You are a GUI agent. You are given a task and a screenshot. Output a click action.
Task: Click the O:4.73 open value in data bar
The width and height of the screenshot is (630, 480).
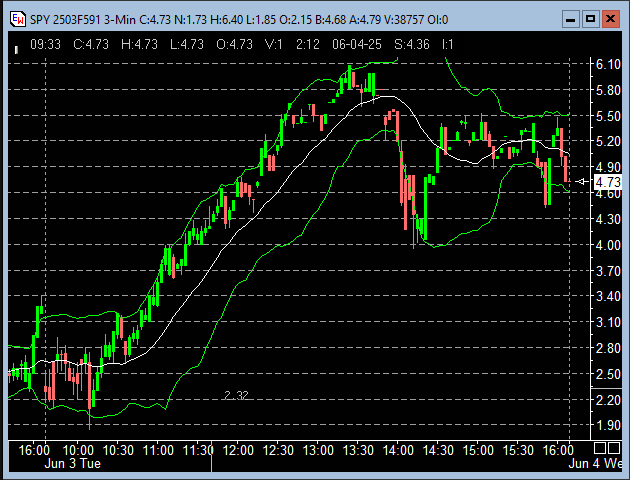point(235,44)
